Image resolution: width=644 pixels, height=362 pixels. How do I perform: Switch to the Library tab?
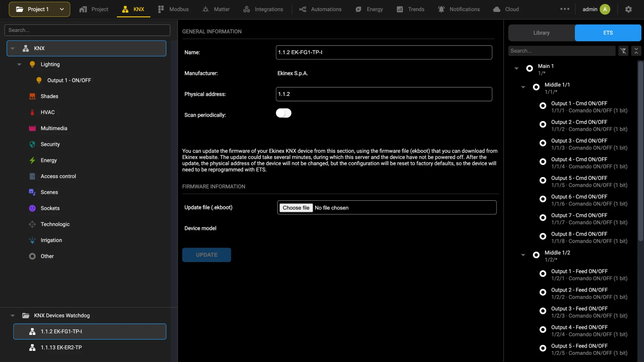click(541, 33)
